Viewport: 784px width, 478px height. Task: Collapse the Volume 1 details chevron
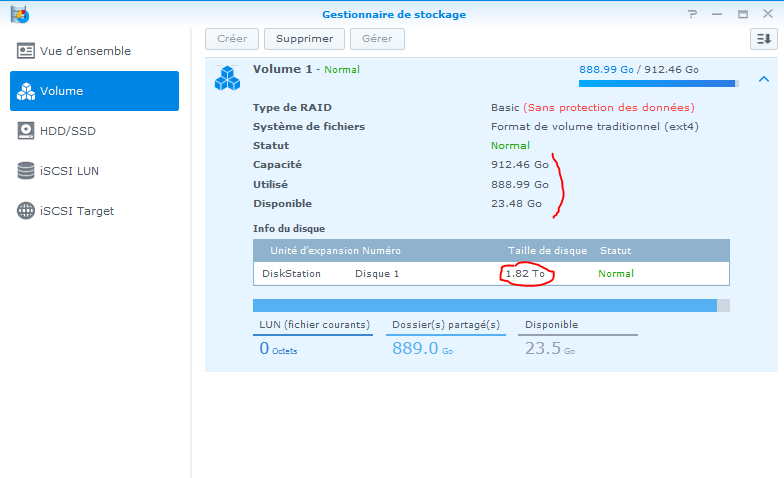click(763, 79)
